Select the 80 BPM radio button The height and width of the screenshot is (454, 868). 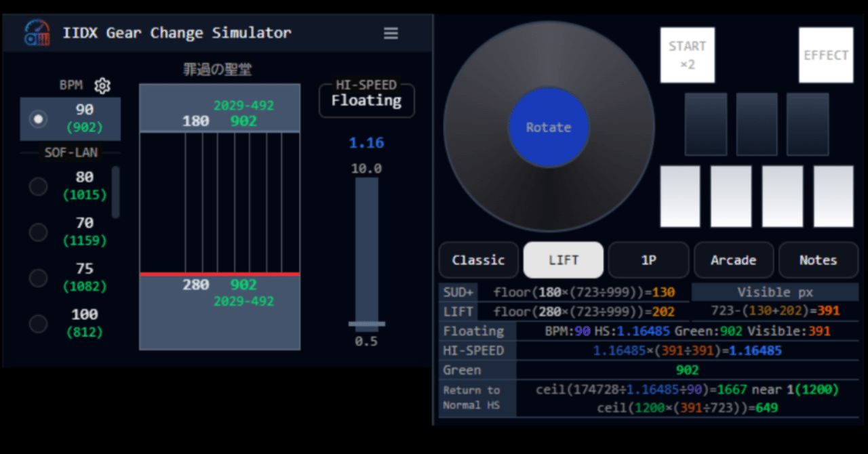pyautogui.click(x=39, y=186)
